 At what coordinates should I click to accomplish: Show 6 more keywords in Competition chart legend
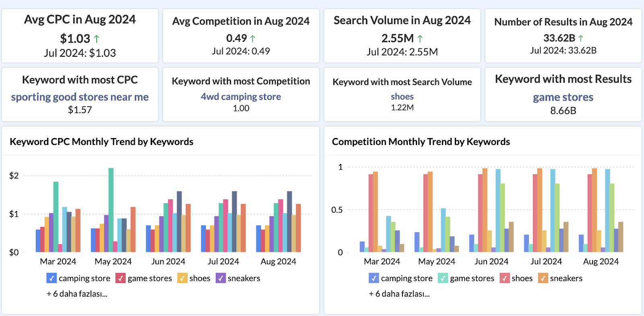[399, 294]
